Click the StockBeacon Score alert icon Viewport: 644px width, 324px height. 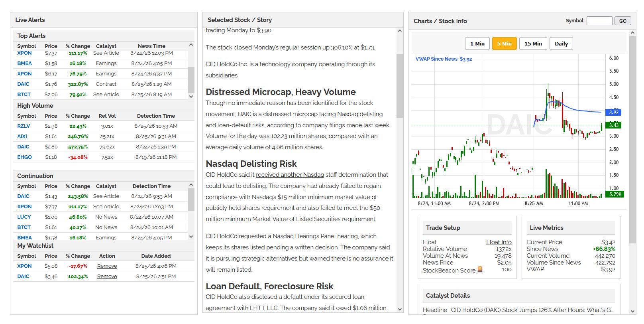pos(480,269)
